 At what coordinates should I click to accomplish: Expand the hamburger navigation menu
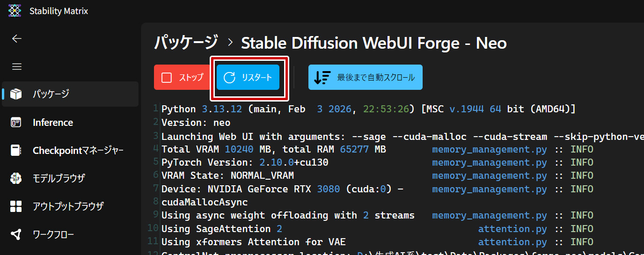[17, 66]
